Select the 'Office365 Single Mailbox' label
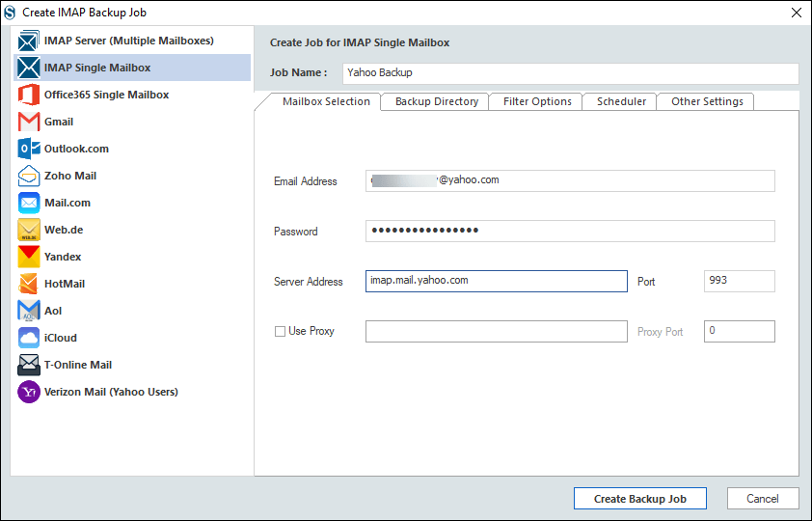This screenshot has width=812, height=521. [107, 95]
